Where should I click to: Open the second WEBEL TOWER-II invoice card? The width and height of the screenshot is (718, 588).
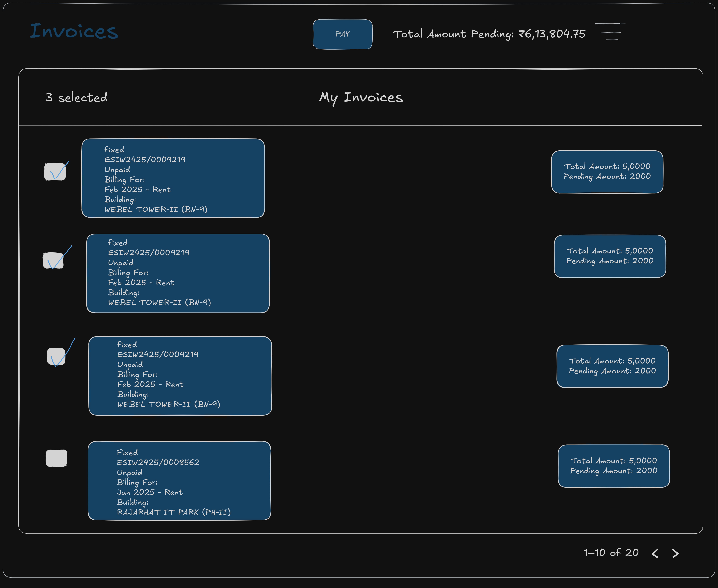pos(178,273)
